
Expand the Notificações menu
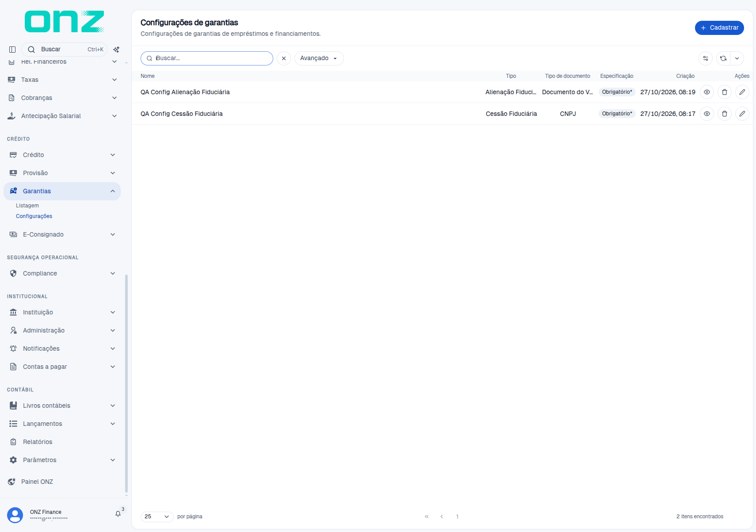point(62,348)
